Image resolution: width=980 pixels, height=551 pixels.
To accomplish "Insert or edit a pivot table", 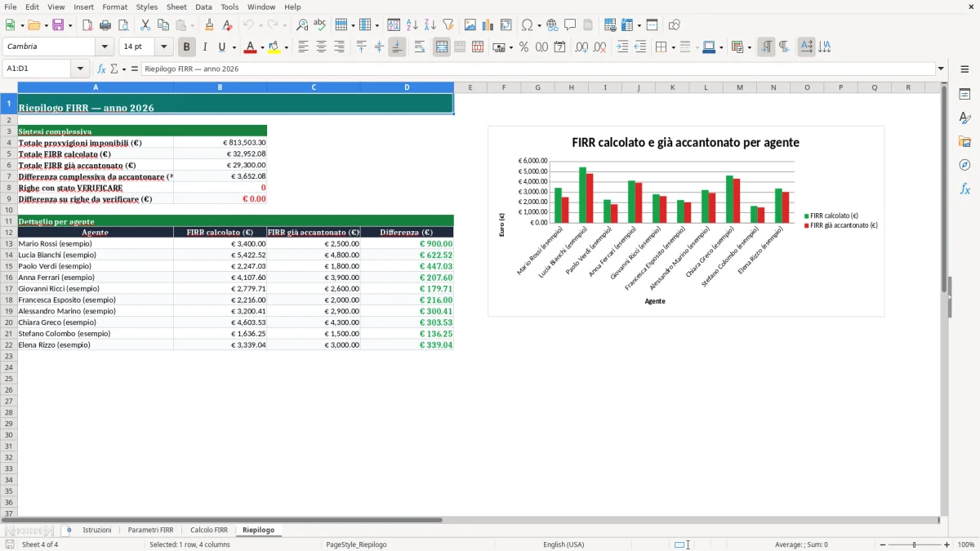I will point(506,24).
